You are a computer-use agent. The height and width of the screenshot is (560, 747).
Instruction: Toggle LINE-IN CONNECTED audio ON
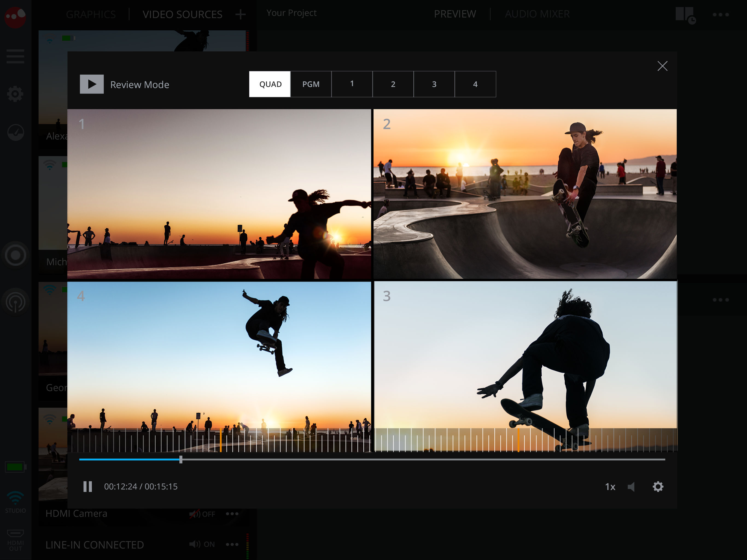pos(202,544)
